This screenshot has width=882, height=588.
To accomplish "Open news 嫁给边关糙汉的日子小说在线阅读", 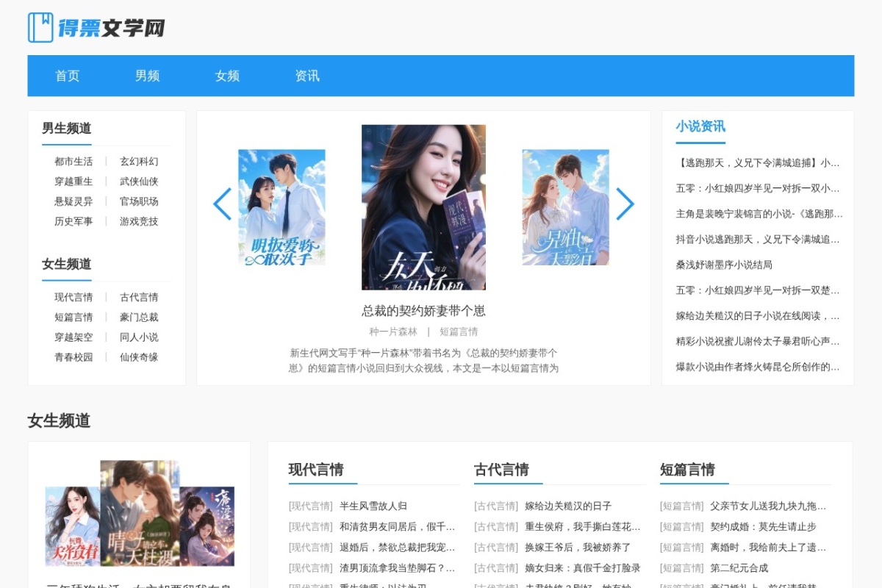I will pyautogui.click(x=758, y=315).
